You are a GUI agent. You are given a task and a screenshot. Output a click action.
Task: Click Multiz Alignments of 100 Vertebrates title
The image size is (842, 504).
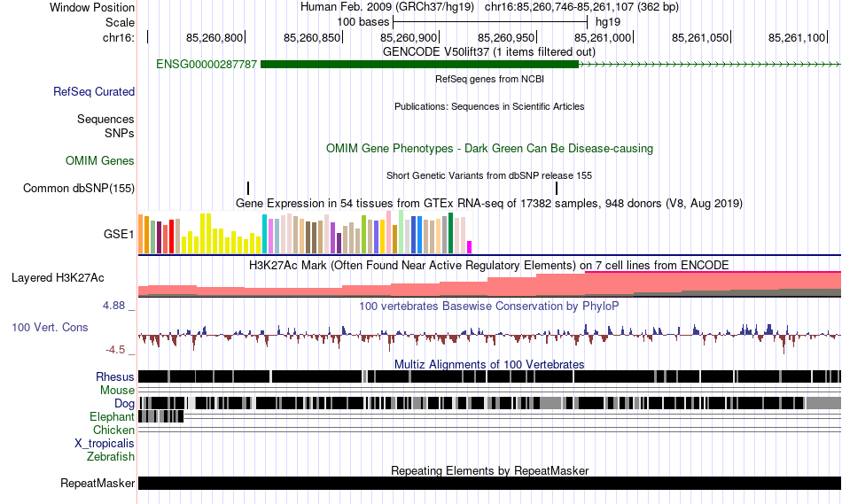[x=489, y=364]
